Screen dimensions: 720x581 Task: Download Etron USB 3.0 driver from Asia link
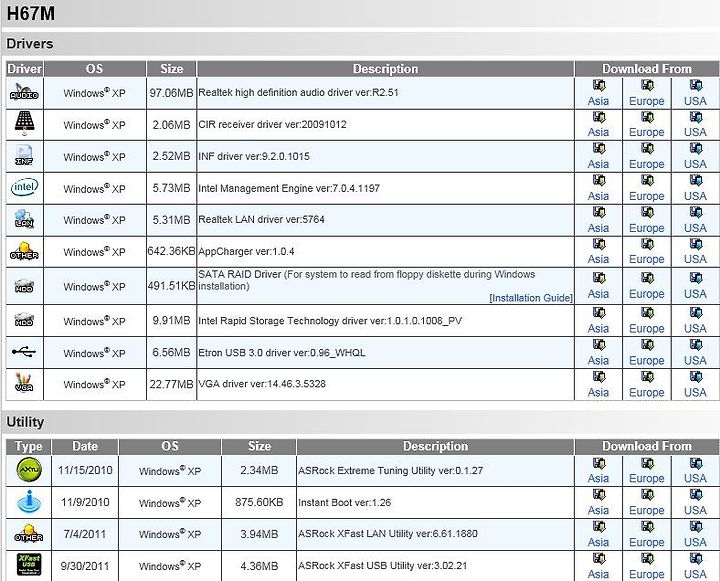coord(598,361)
